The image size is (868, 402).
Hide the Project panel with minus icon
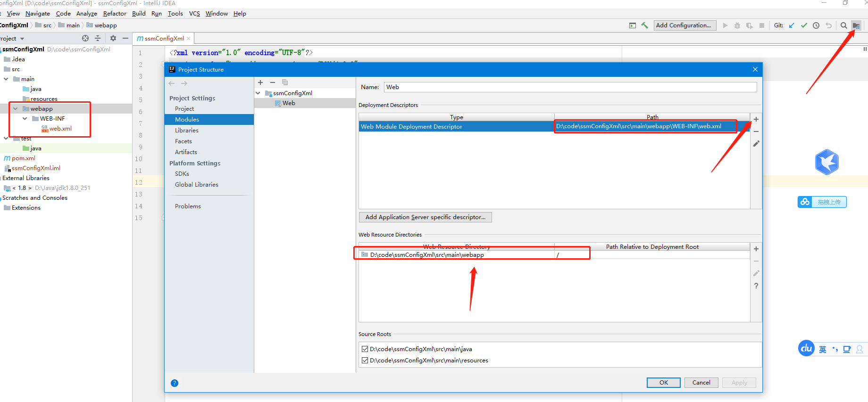pyautogui.click(x=125, y=38)
